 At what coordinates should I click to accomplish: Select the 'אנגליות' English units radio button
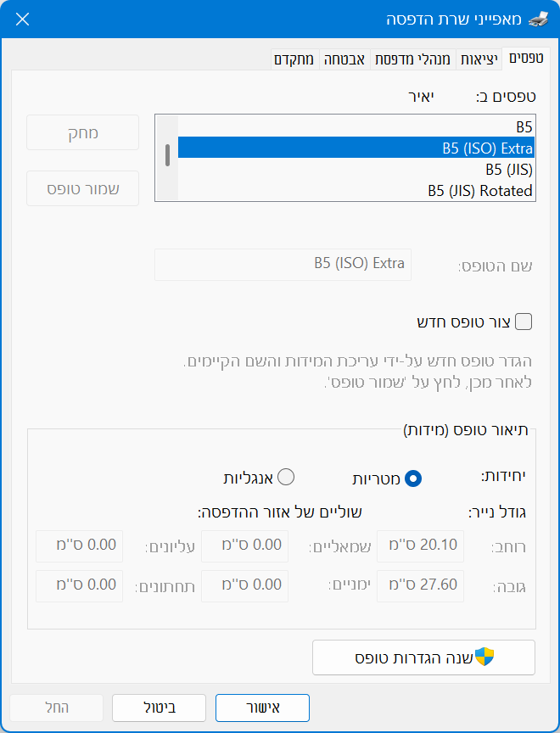point(286,477)
